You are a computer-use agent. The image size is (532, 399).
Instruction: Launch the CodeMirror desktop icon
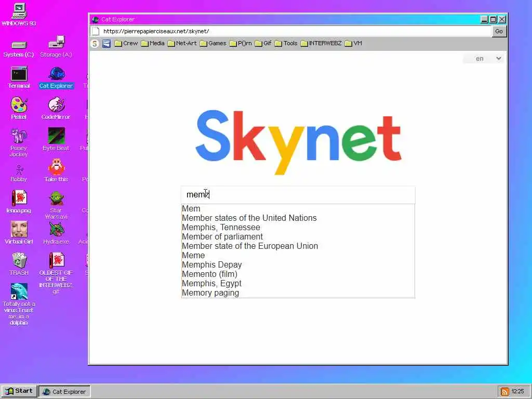coord(56,109)
